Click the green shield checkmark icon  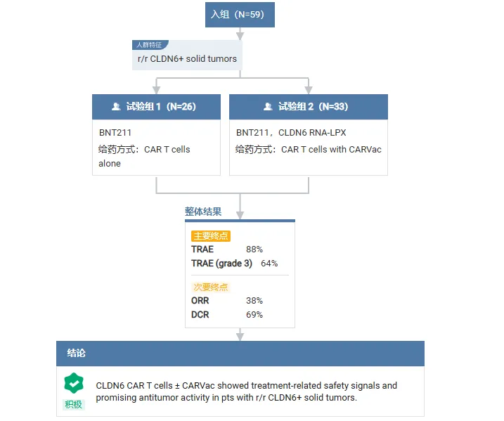73,383
